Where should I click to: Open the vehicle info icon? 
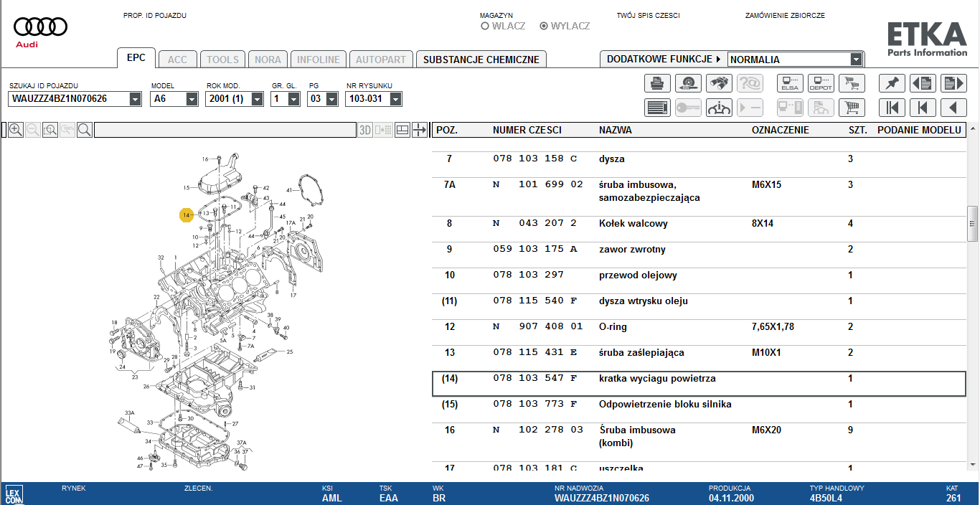[x=719, y=108]
